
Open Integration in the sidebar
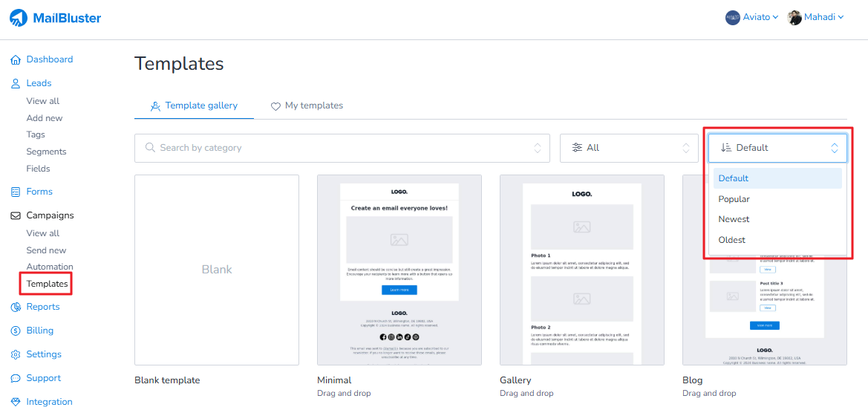49,402
